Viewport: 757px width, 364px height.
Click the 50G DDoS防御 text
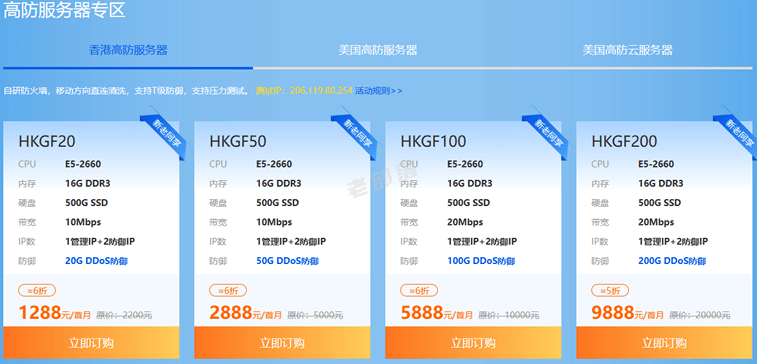click(287, 261)
